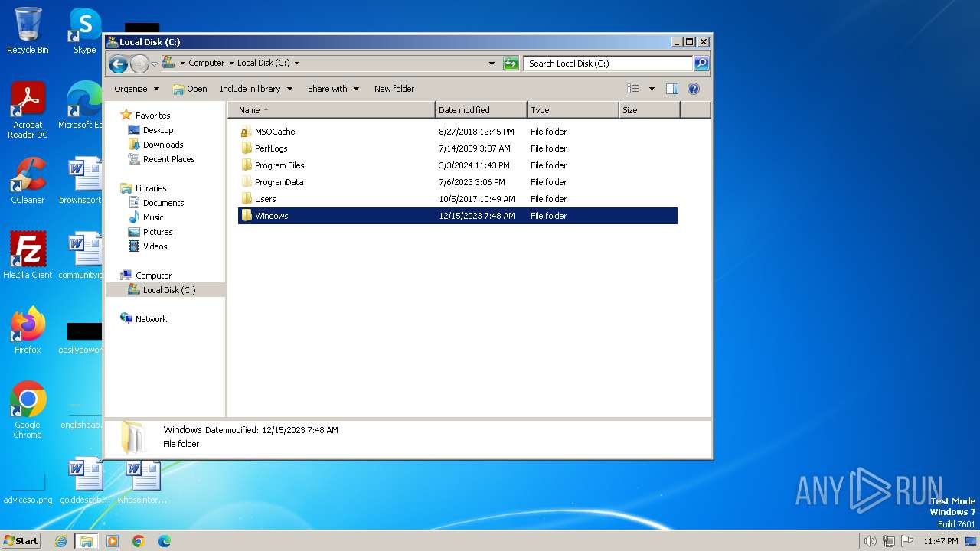Go back with the Explorer back arrow
The image size is (980, 551).
click(x=118, y=64)
